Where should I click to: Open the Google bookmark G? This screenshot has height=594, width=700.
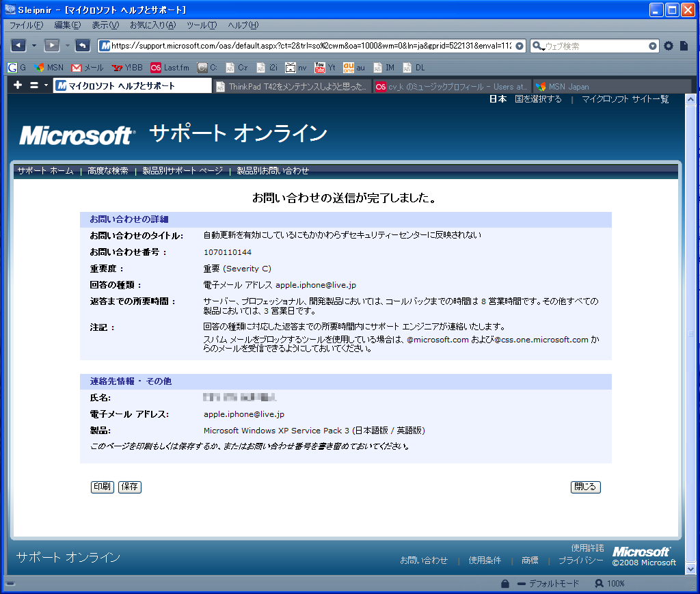(x=17, y=68)
